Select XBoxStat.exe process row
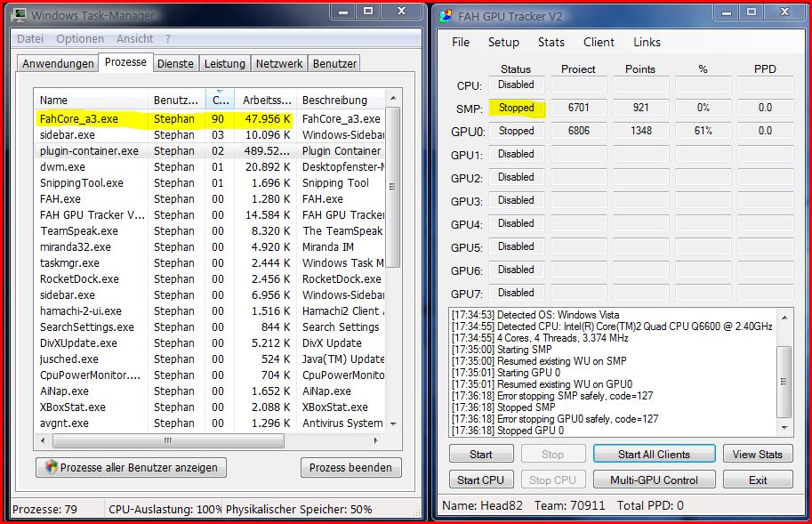The image size is (812, 524). click(210, 407)
